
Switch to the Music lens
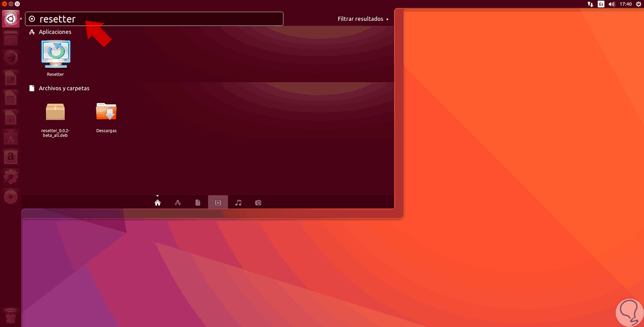pos(238,202)
